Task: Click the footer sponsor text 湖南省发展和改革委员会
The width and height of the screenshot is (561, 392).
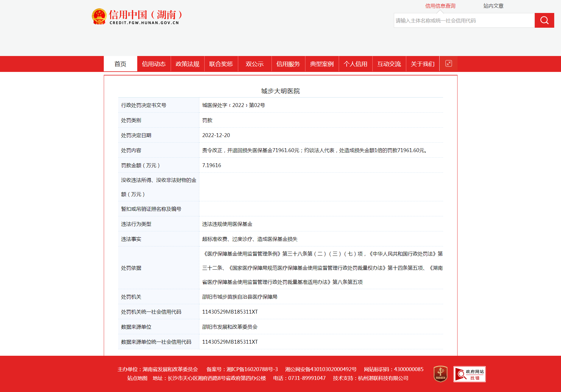Action: click(x=170, y=369)
